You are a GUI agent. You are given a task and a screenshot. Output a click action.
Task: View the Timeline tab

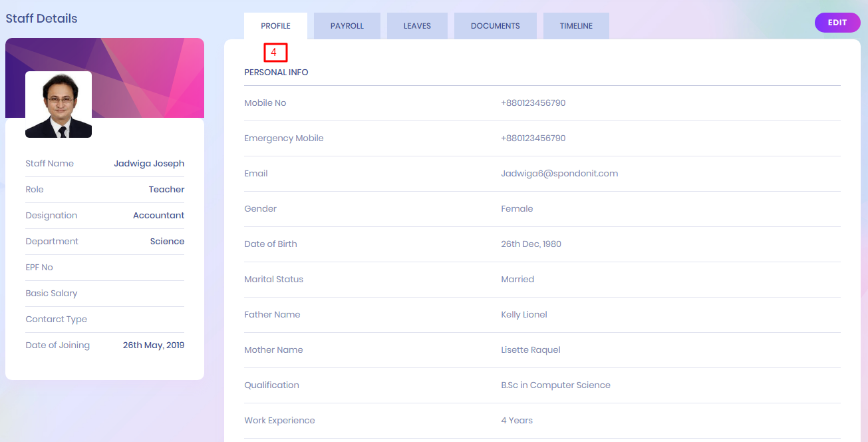point(575,26)
